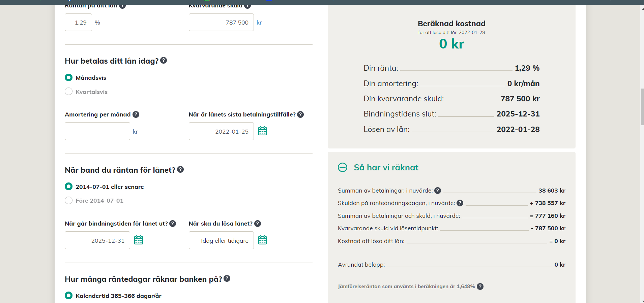Select '2014-07-01 eller senare' radio option

tap(69, 187)
